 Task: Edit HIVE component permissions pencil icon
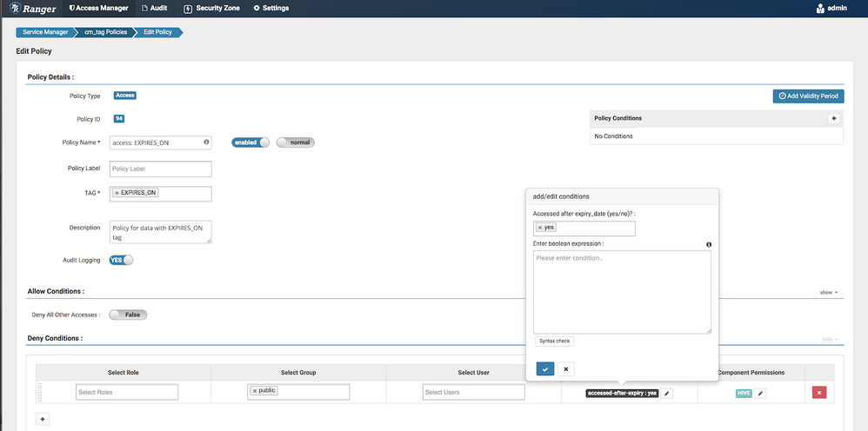[x=761, y=393]
